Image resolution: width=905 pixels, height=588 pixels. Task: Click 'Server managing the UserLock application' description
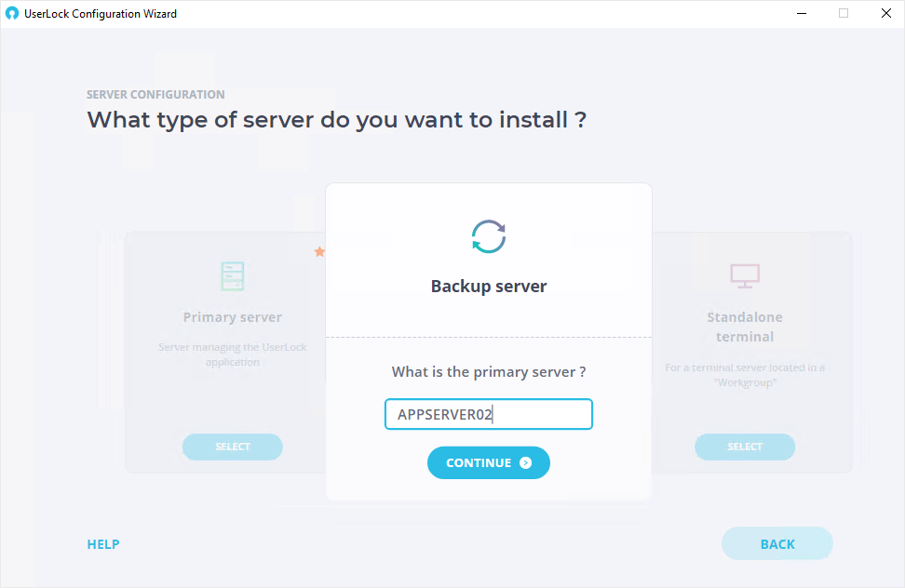233,354
